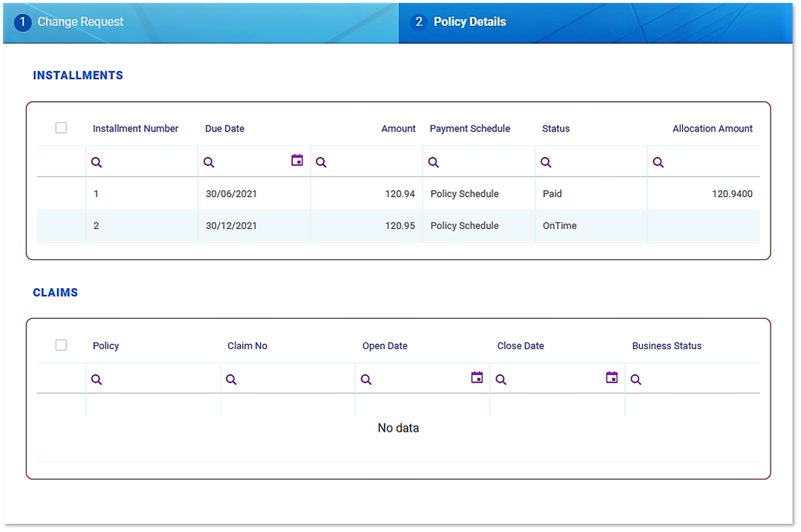The width and height of the screenshot is (801, 532).
Task: Open the Due Date calendar picker
Action: (x=297, y=160)
